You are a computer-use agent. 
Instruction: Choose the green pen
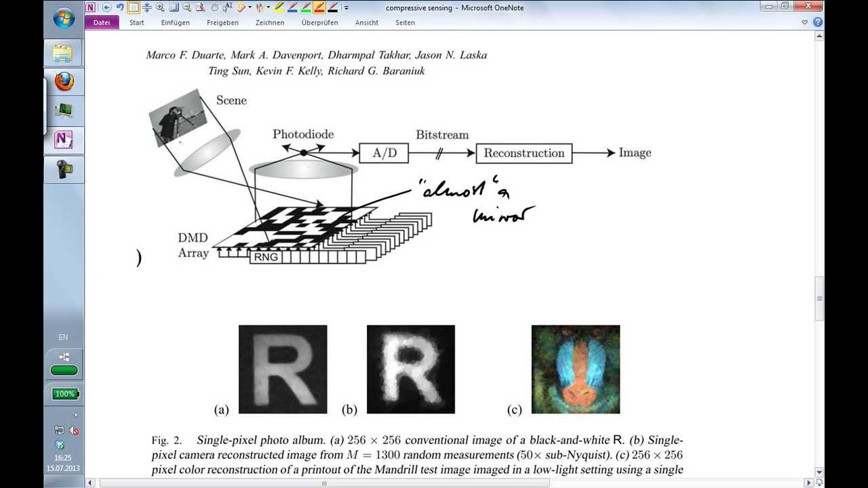(306, 7)
